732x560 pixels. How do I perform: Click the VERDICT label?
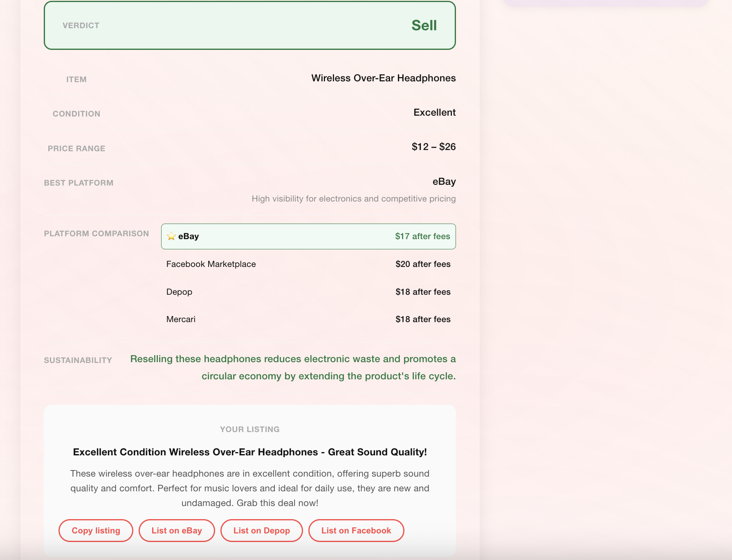[81, 25]
